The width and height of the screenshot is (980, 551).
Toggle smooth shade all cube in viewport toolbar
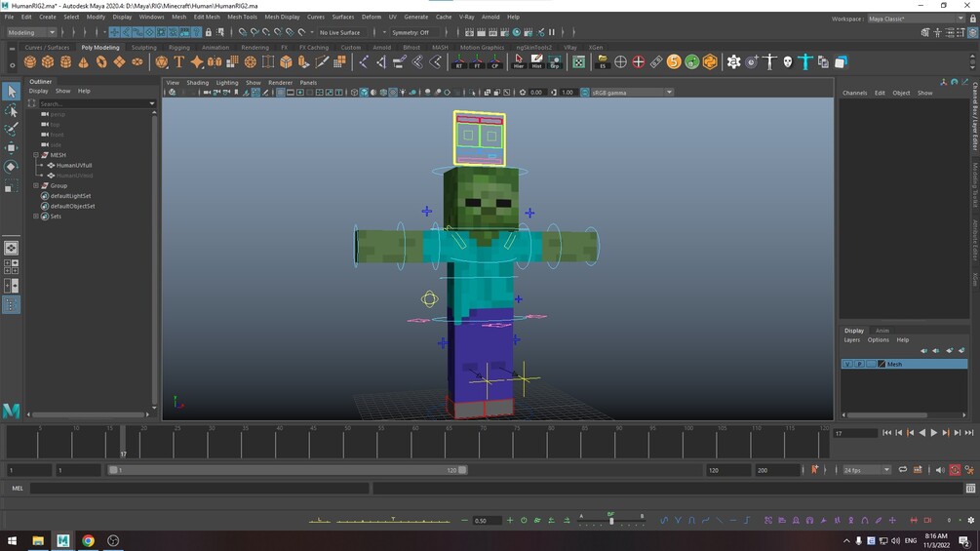(364, 93)
